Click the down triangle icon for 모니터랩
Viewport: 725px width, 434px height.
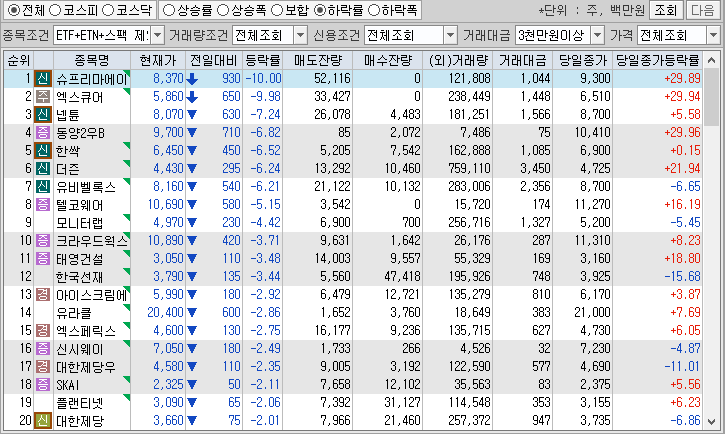(x=192, y=223)
